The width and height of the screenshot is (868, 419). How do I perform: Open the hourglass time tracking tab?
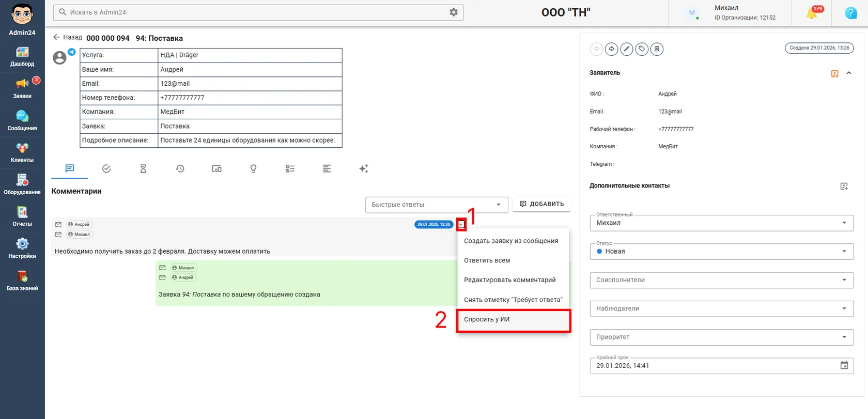tap(143, 168)
